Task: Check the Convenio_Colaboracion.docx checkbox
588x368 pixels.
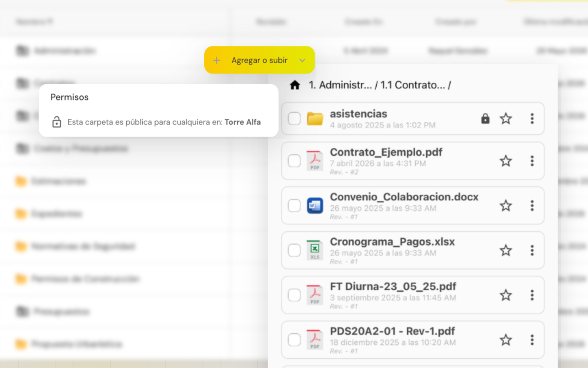Action: pyautogui.click(x=294, y=206)
